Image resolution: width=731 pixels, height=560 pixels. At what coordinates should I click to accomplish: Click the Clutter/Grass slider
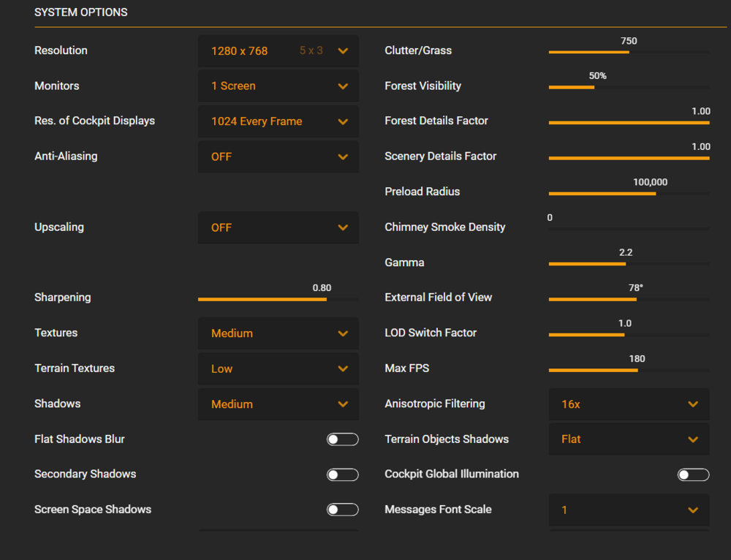629,52
